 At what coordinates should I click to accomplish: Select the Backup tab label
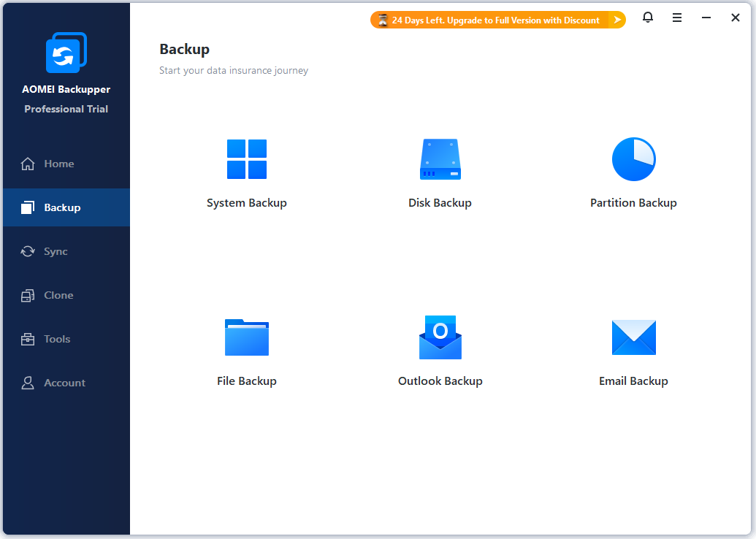pyautogui.click(x=62, y=208)
